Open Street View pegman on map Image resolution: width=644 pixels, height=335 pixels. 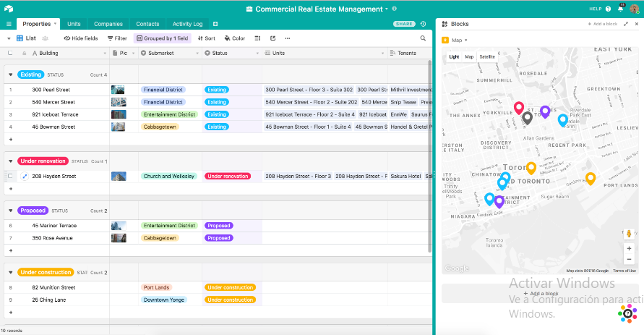629,234
